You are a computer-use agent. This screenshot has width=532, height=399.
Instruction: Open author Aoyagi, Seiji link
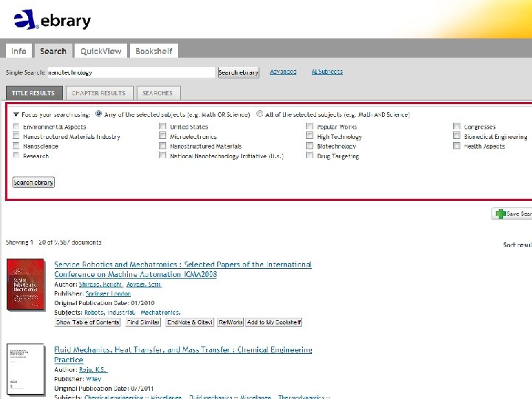coord(144,284)
